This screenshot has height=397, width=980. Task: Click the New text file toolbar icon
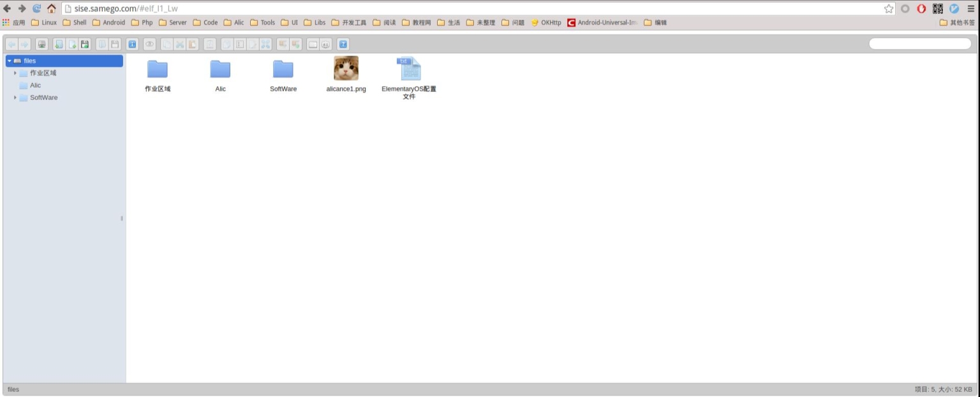point(72,45)
